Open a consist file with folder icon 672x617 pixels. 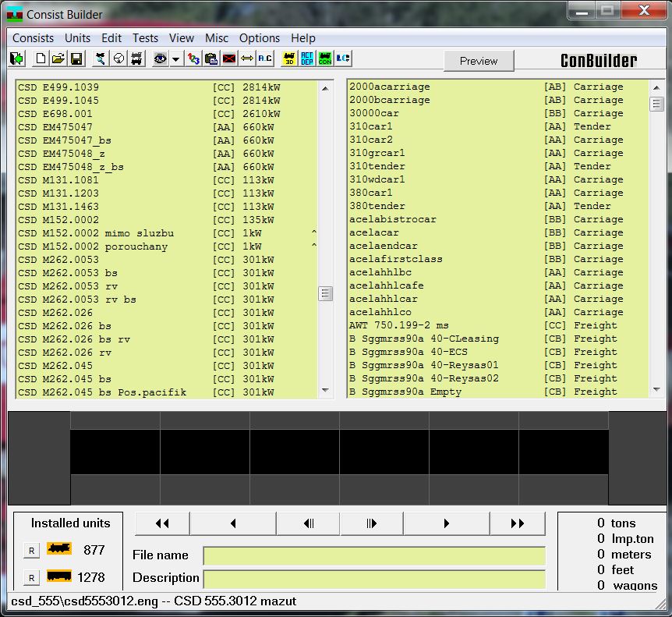[58, 59]
